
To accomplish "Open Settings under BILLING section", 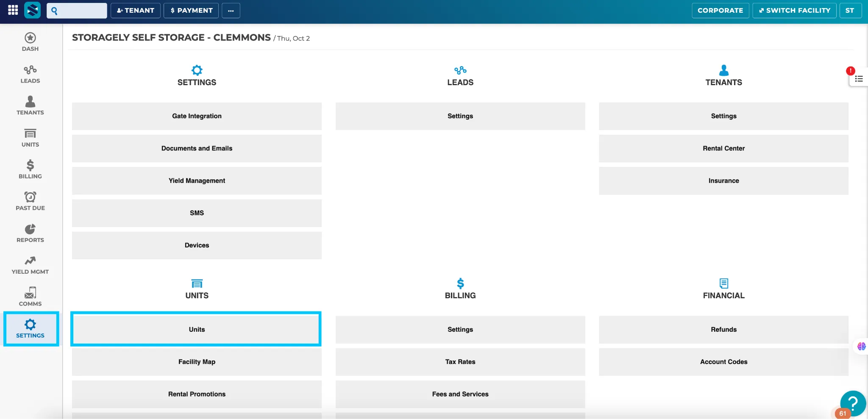I will (460, 330).
